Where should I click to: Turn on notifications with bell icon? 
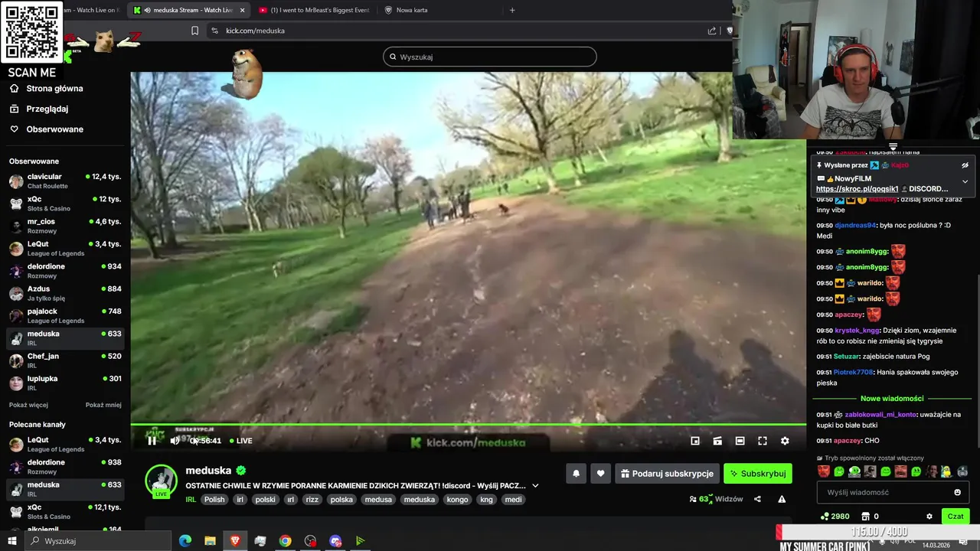pyautogui.click(x=577, y=474)
